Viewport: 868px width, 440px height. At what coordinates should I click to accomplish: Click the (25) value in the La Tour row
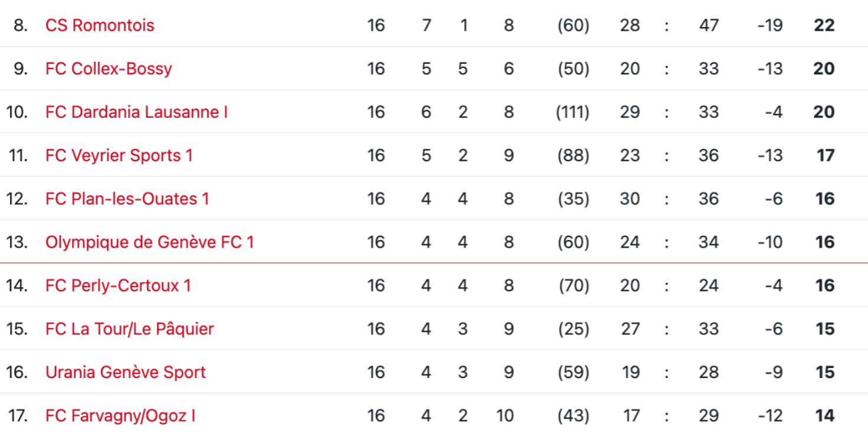[573, 329]
